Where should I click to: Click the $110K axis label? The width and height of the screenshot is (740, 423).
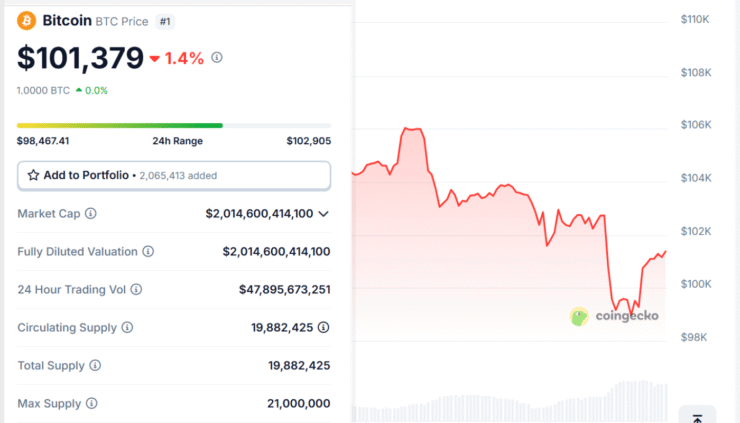click(x=695, y=19)
